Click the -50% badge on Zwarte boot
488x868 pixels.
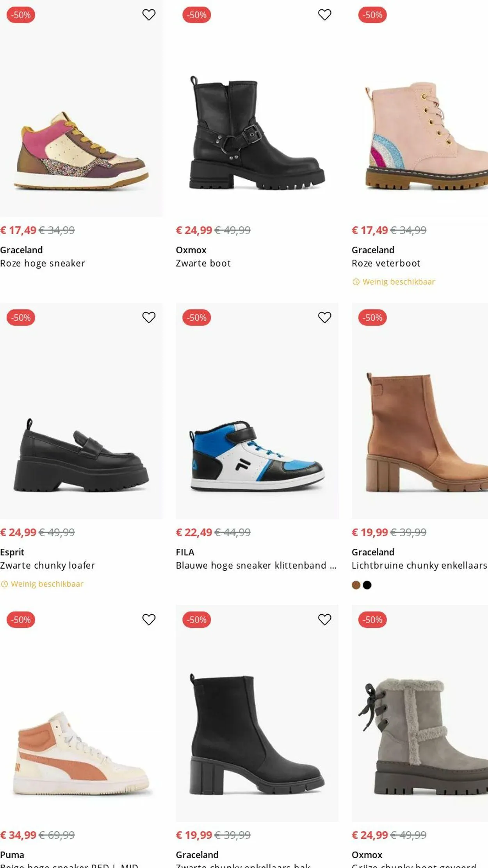pos(196,15)
